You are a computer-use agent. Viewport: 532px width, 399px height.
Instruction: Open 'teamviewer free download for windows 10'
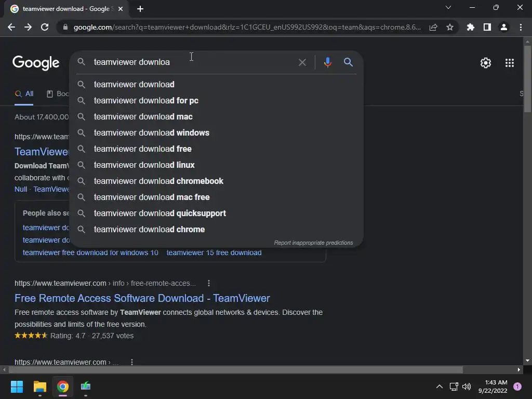click(90, 253)
